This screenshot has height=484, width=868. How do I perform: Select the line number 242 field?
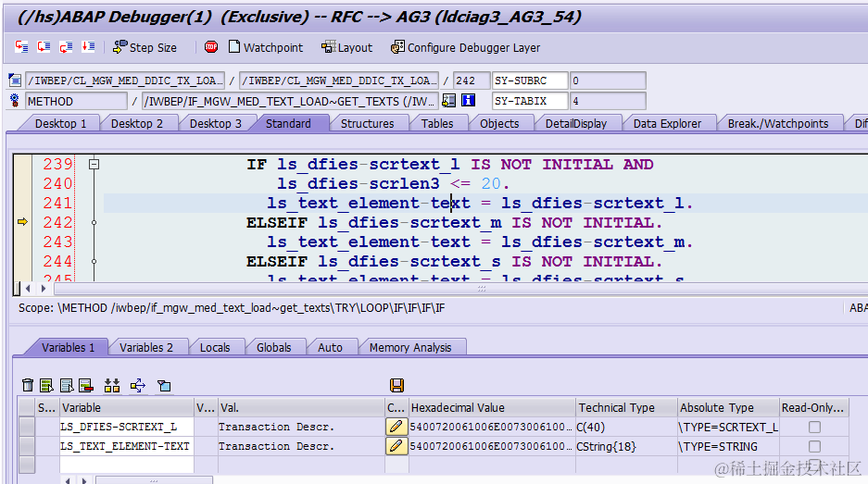click(472, 81)
